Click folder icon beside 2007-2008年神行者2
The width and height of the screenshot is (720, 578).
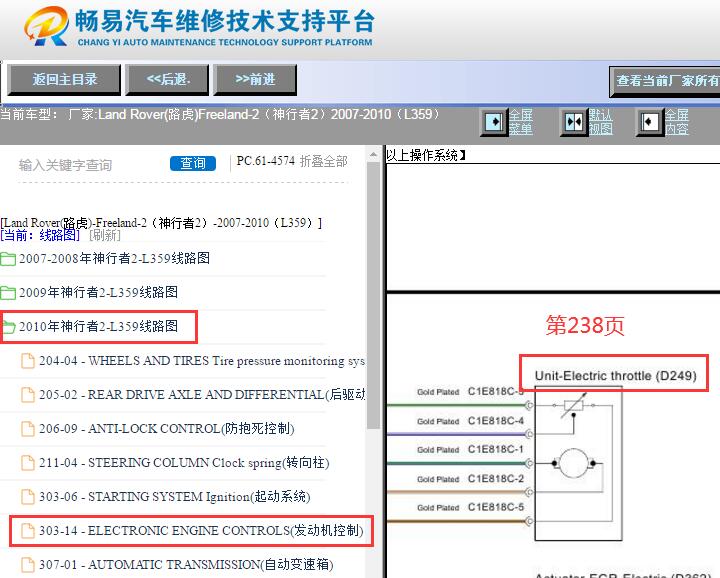coord(8,259)
